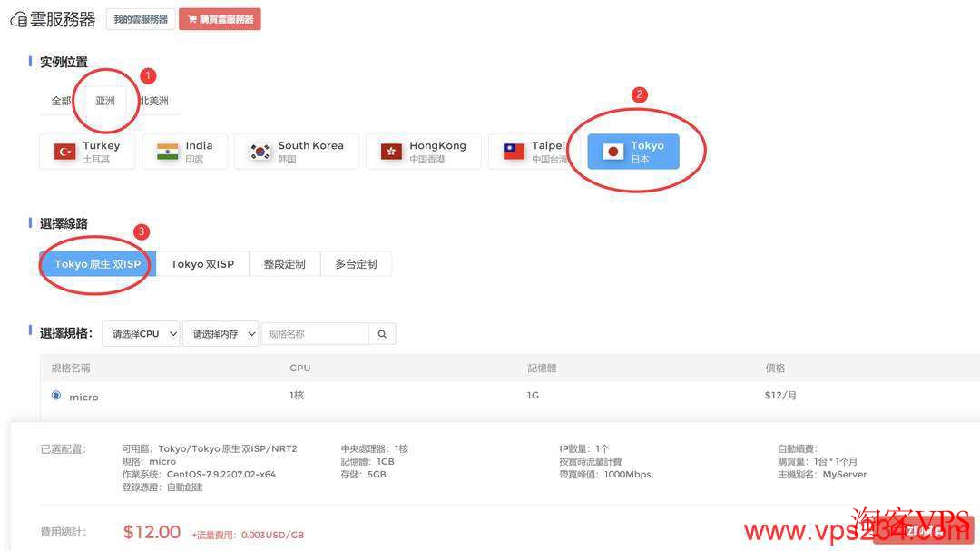Click the 我的雲服務器 button
980x551 pixels.
click(x=140, y=17)
